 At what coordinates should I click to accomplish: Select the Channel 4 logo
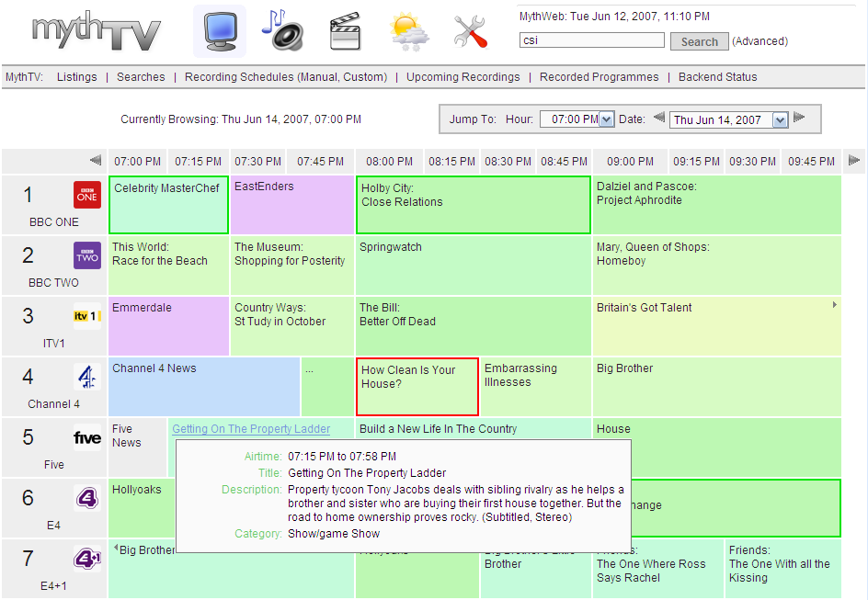(87, 377)
